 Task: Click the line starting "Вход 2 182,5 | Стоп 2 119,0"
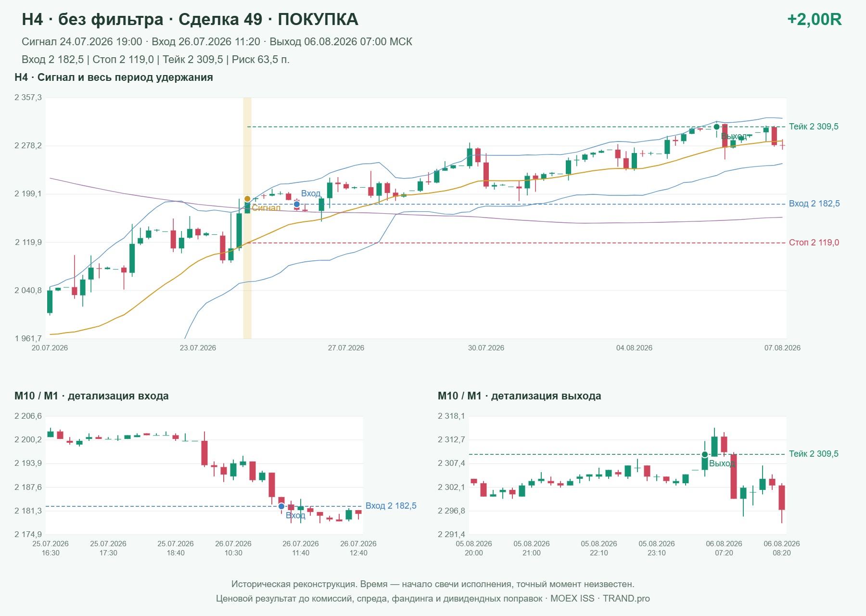155,60
